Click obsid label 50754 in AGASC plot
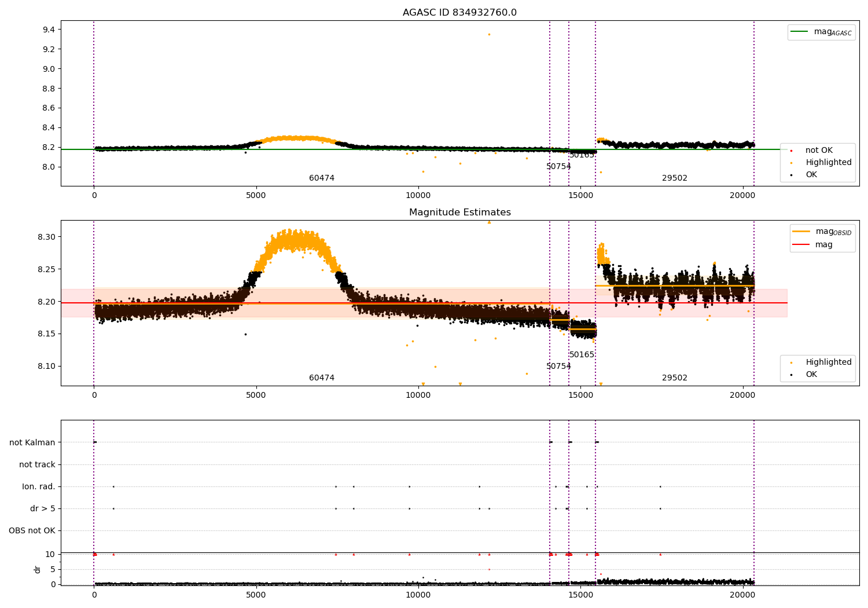Viewport: 868px width, 608px height. [558, 167]
